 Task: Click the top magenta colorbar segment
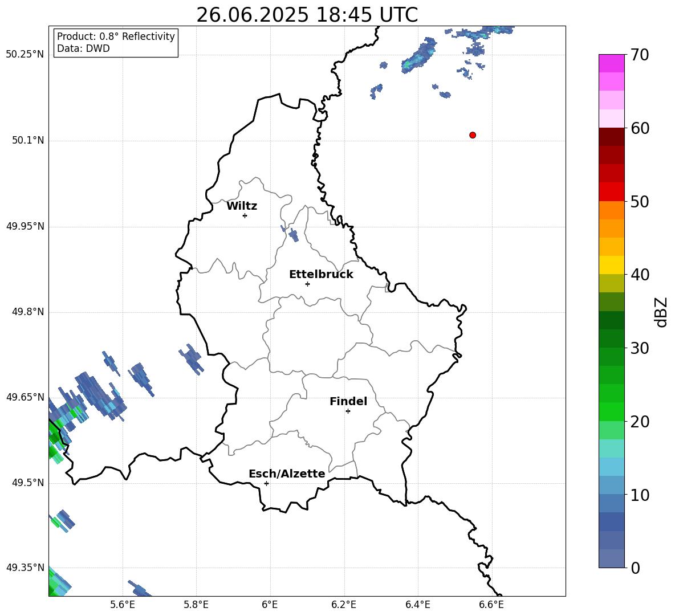[611, 64]
